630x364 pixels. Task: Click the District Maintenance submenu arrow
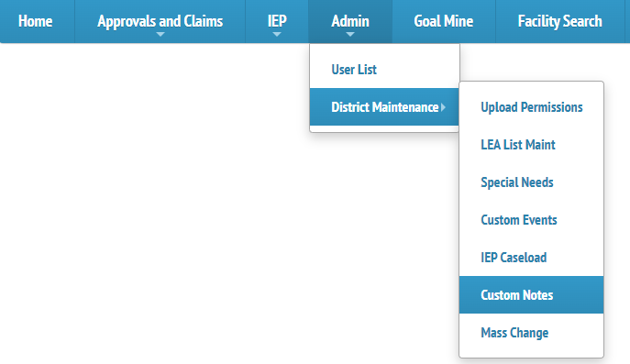[x=443, y=107]
